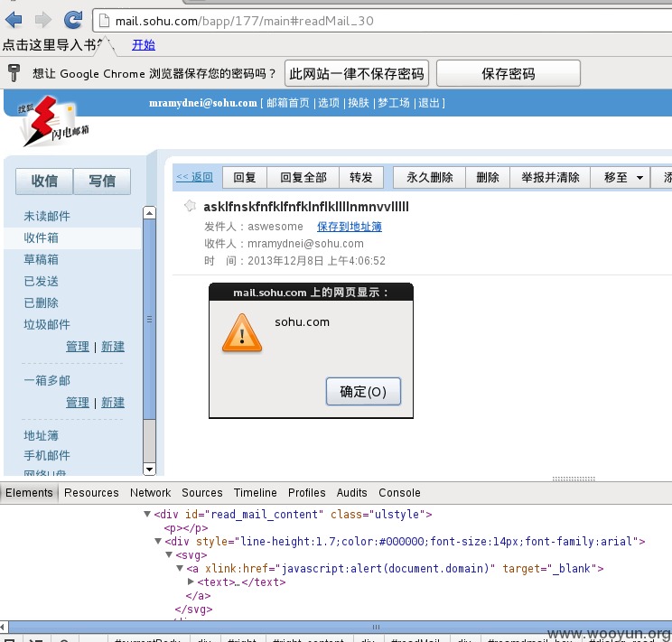Collapse the read_mail_content div node

[x=147, y=514]
